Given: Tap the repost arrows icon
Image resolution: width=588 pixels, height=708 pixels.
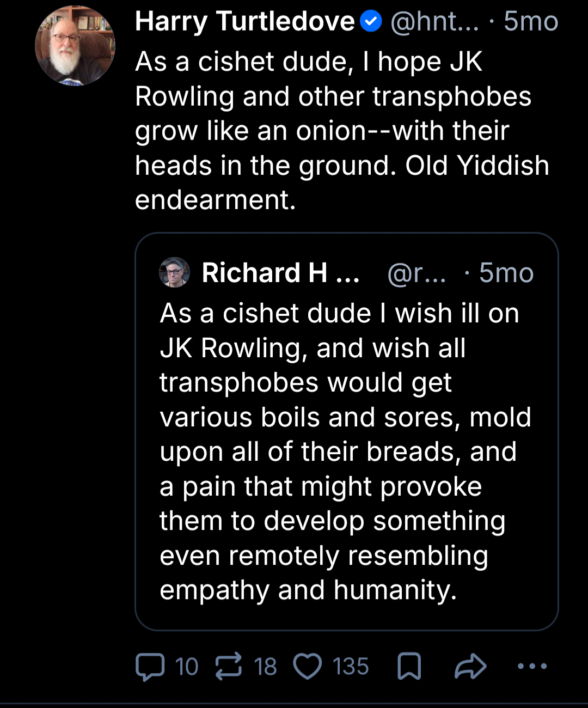Looking at the screenshot, I should click(x=229, y=667).
